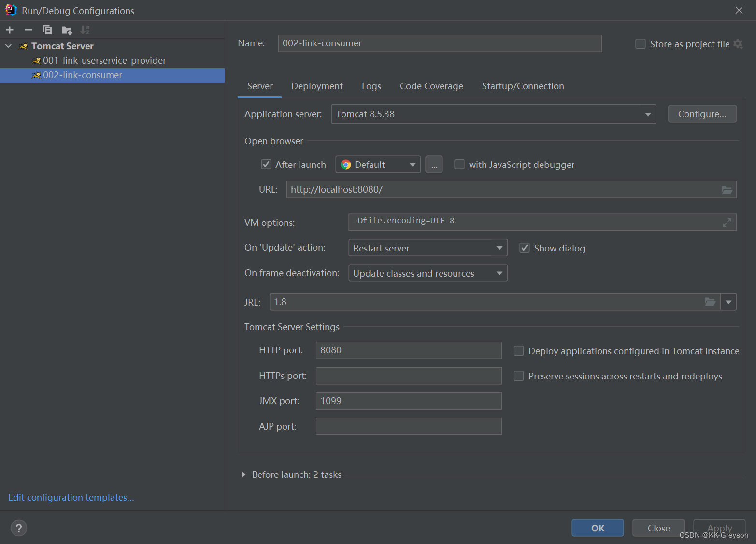Click the HTTPs port field

tap(409, 376)
